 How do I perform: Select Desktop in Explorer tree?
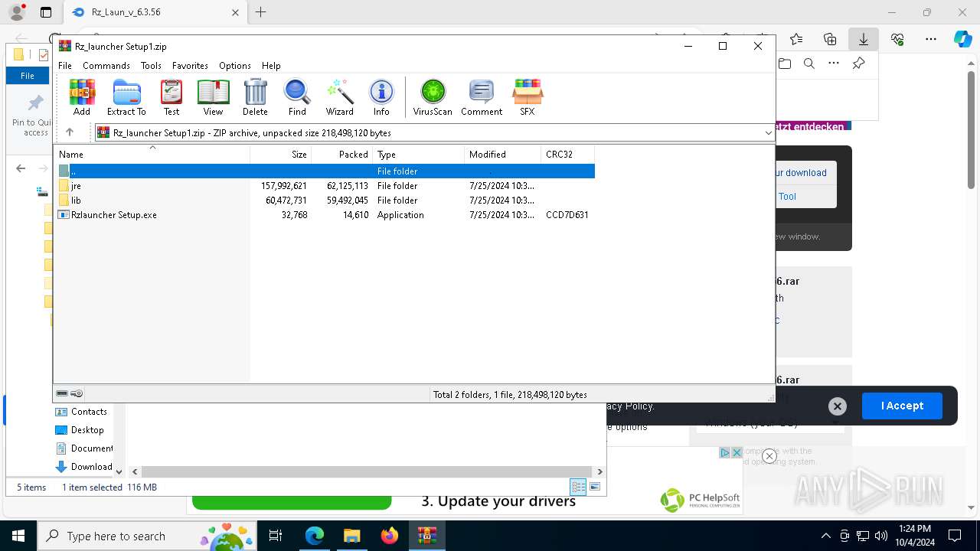pyautogui.click(x=80, y=430)
